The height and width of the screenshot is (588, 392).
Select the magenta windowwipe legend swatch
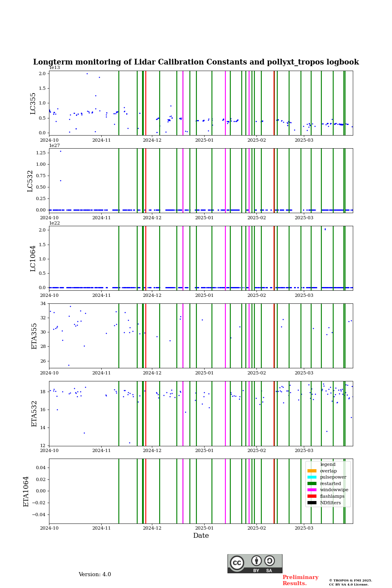[x=312, y=490]
